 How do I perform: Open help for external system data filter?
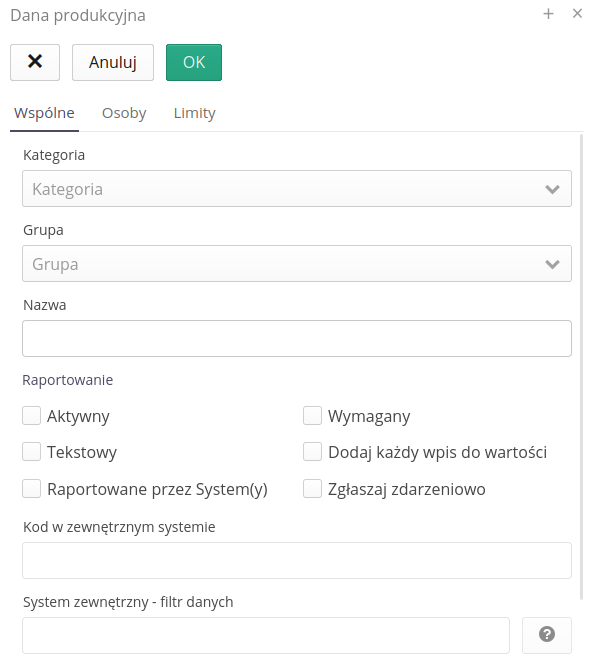click(x=546, y=635)
